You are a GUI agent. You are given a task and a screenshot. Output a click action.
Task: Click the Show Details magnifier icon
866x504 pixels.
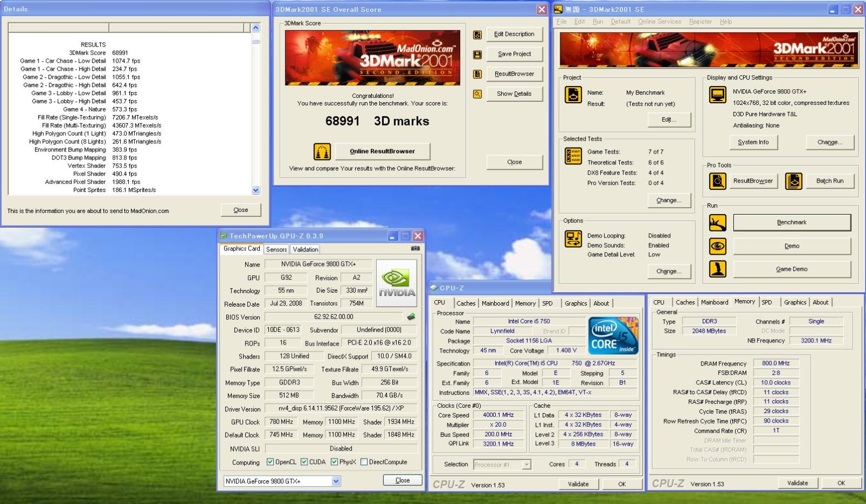[x=477, y=94]
